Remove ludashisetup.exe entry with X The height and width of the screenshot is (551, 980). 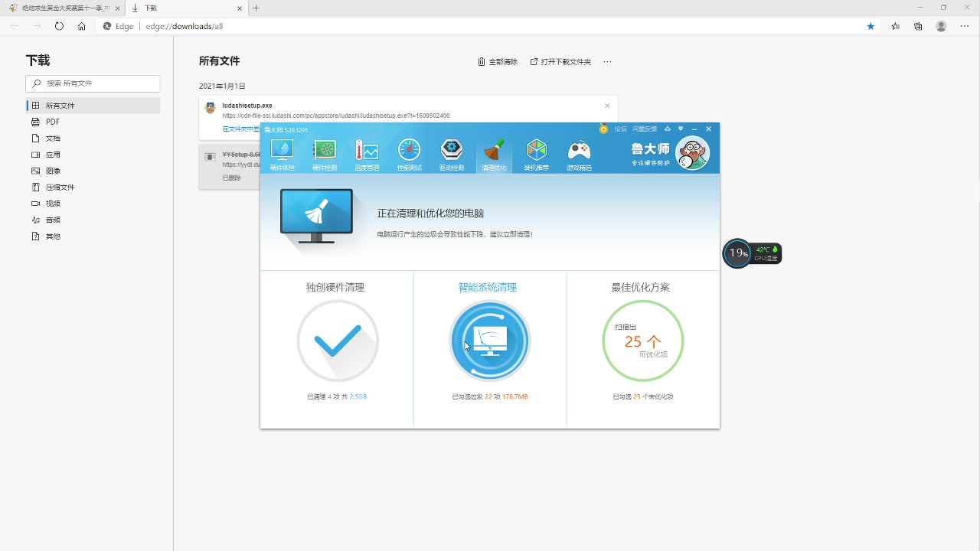pyautogui.click(x=607, y=106)
